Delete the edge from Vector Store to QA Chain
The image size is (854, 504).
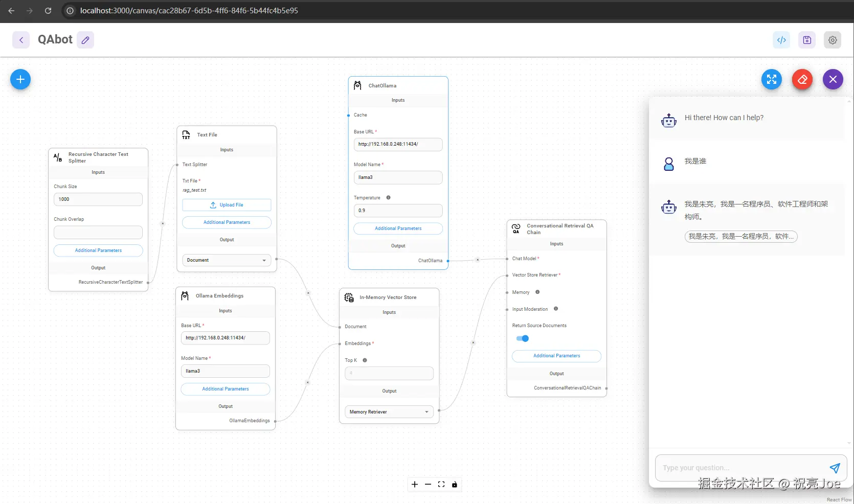473,342
